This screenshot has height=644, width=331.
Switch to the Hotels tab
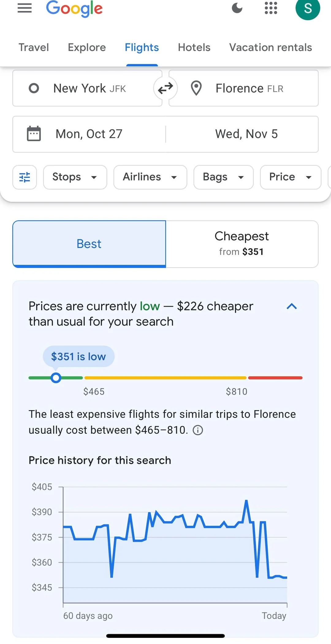pyautogui.click(x=194, y=47)
